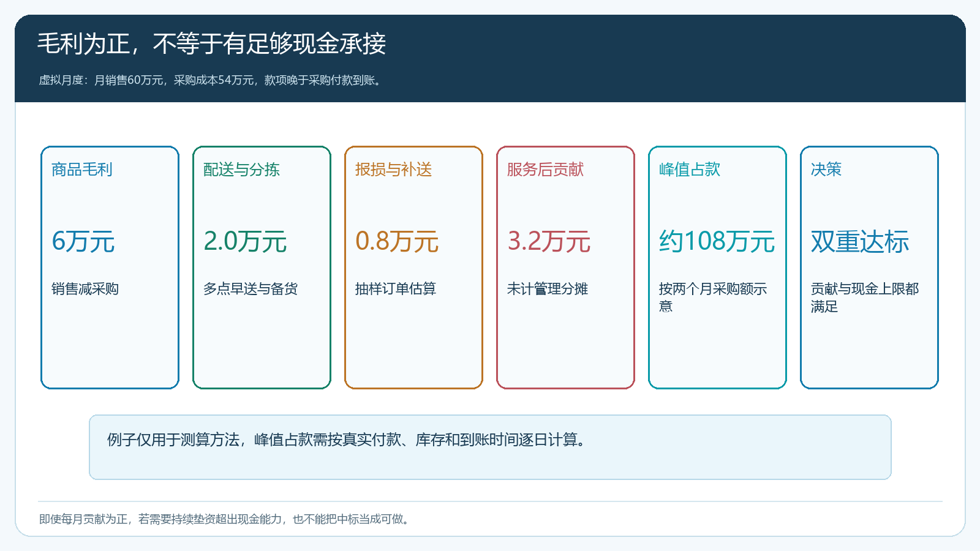980x551 pixels.
Task: Select the 6万元 value
Action: point(83,241)
